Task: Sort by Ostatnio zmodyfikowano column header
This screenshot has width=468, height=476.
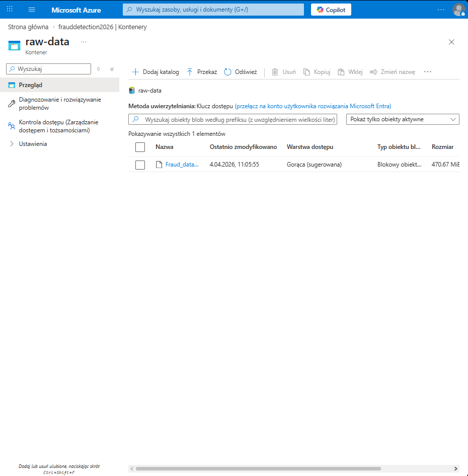Action: click(243, 147)
